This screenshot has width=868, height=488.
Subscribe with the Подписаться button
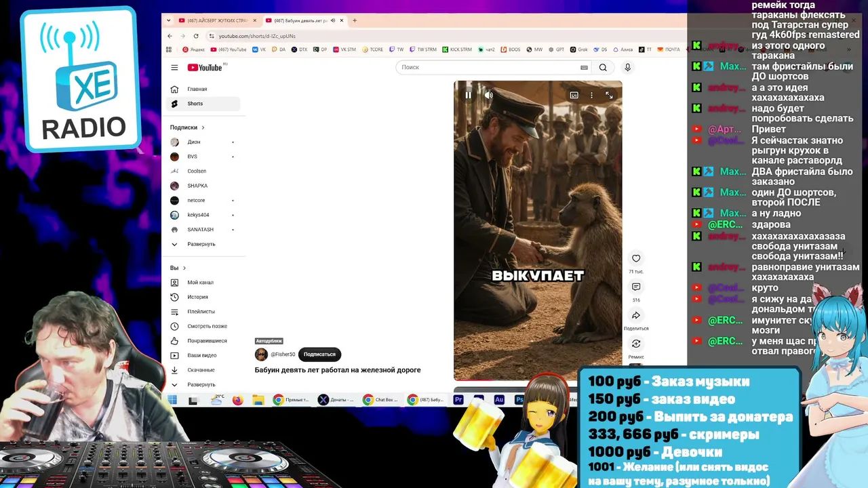tap(319, 354)
